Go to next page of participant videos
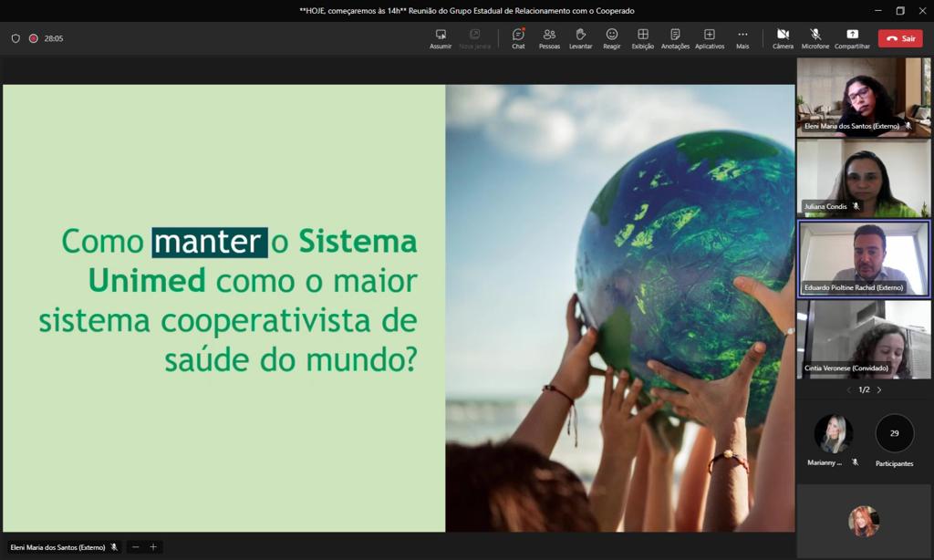Viewport: 934px width, 560px height. coord(879,389)
